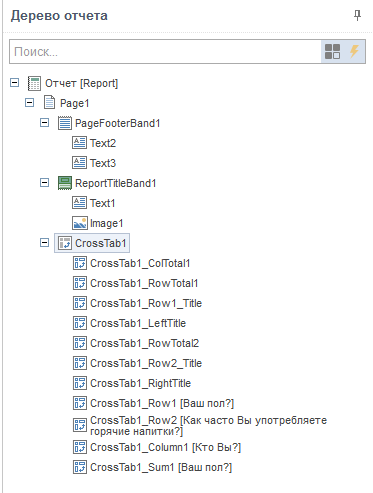Select CrossTab1_Sum1 [Ваш пол?] item
The width and height of the screenshot is (373, 493).
(161, 467)
